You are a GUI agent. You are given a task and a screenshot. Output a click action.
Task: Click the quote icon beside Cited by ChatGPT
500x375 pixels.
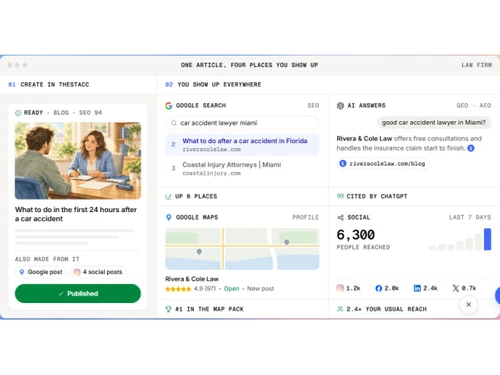click(340, 196)
